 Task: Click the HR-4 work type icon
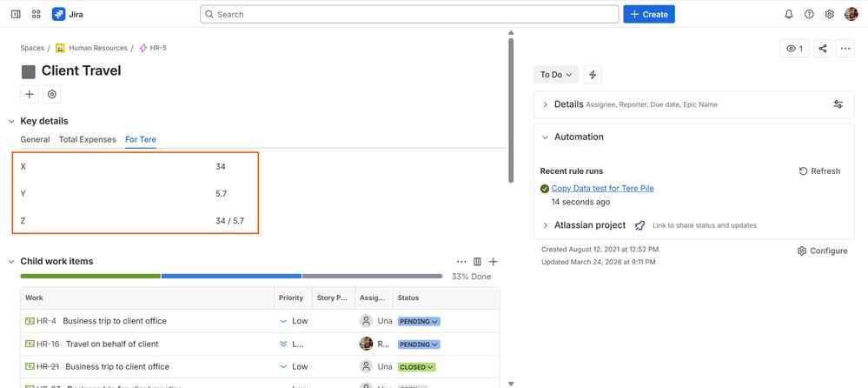pyautogui.click(x=30, y=321)
